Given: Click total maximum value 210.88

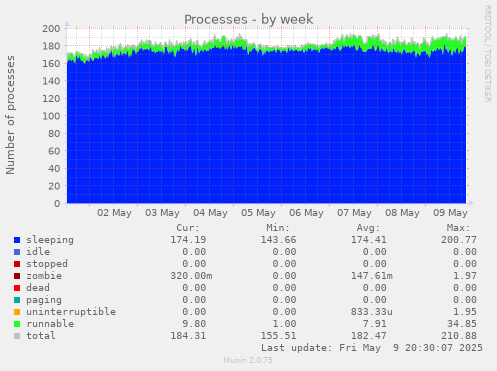Looking at the screenshot, I should click(x=459, y=336).
